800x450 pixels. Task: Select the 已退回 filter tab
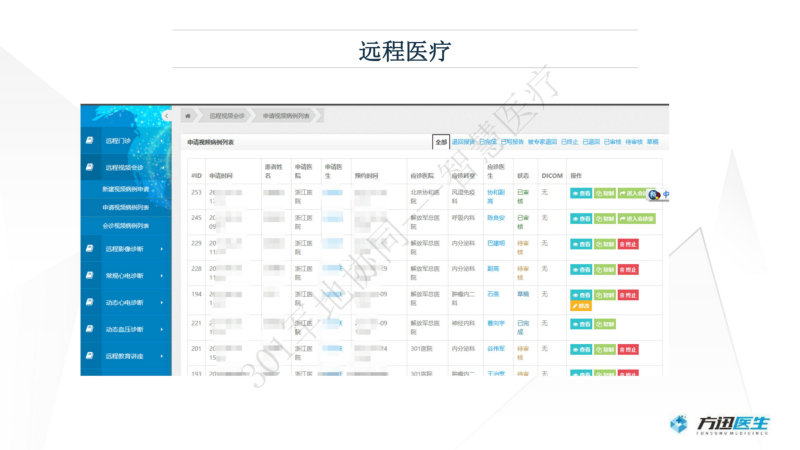point(591,142)
